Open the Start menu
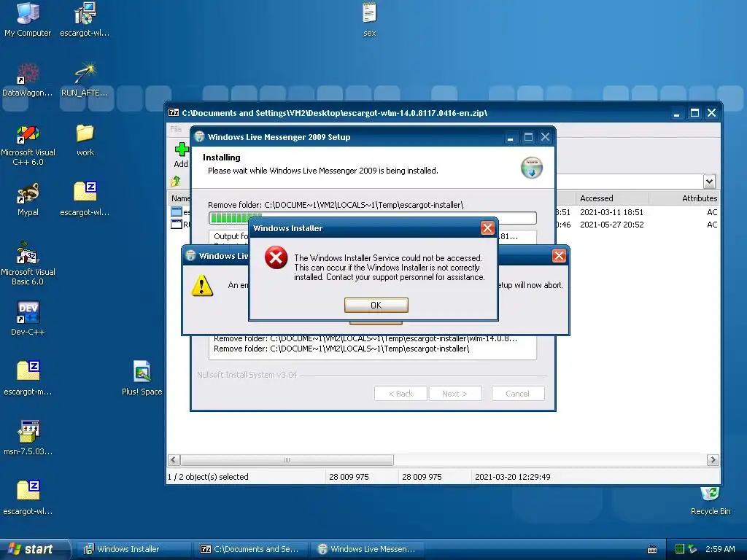 (34, 549)
